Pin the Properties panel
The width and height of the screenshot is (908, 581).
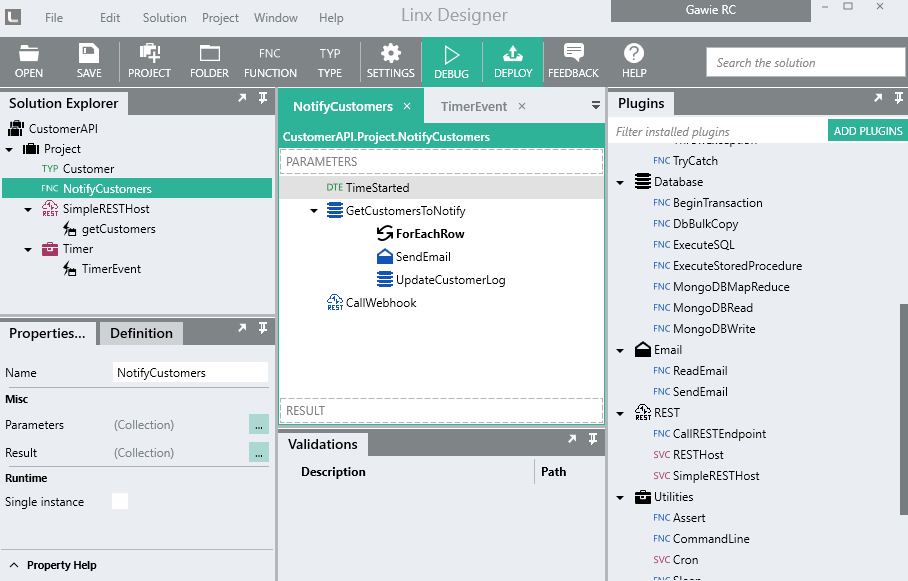(263, 328)
